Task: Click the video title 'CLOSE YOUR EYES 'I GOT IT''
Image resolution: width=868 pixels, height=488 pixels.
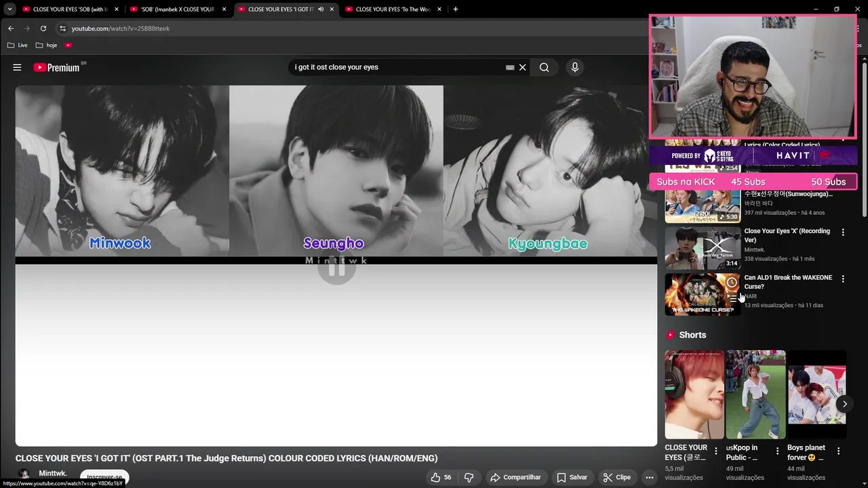Action: click(x=226, y=458)
